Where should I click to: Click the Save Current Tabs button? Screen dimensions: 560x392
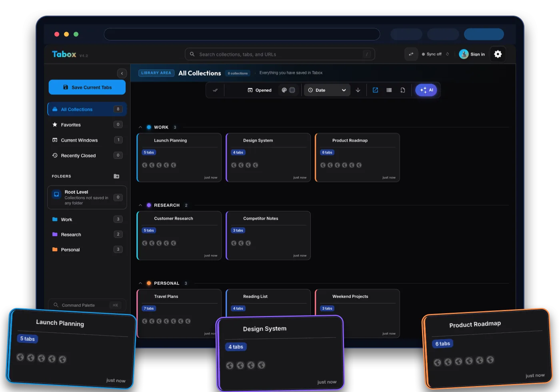[87, 87]
